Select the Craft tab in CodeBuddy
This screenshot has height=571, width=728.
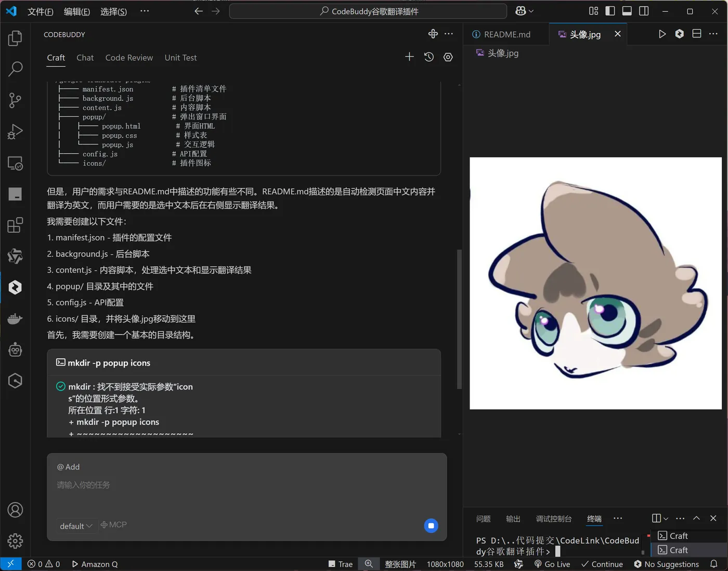tap(56, 58)
